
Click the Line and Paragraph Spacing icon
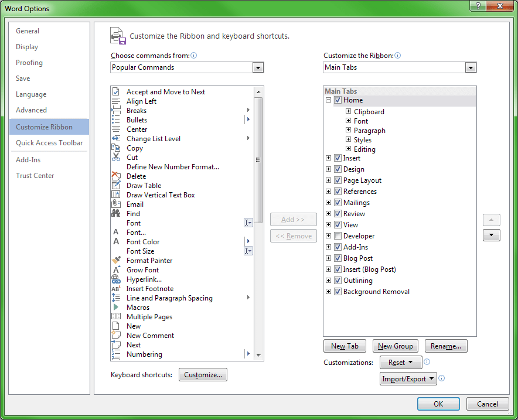point(115,298)
